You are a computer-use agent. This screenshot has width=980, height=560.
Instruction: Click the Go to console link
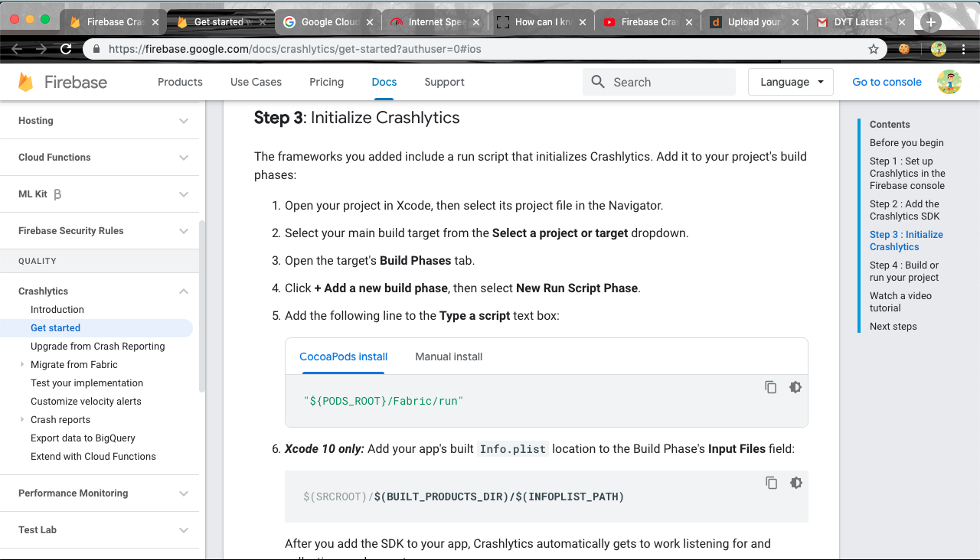coord(887,82)
